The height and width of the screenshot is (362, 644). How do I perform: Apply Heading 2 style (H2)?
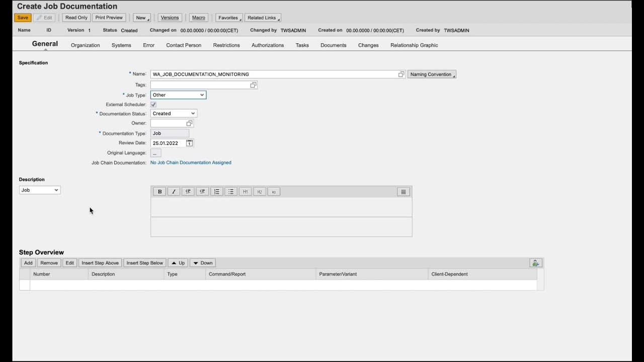(x=260, y=192)
